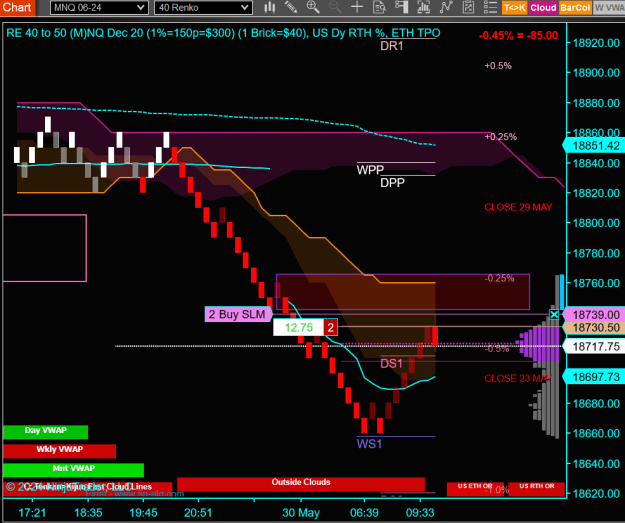The width and height of the screenshot is (625, 523).
Task: Select the zoom in magnifier tool
Action: pyautogui.click(x=313, y=7)
